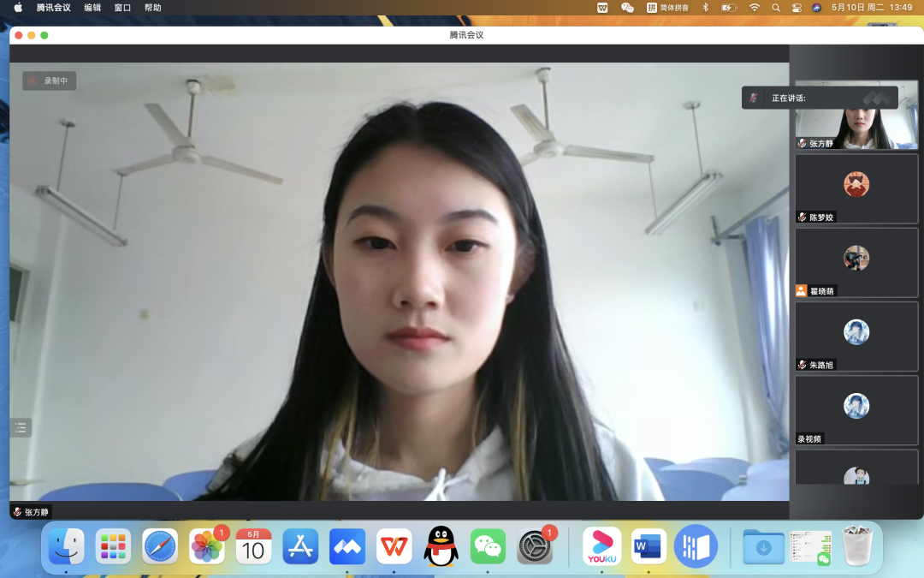Open the 简体拼音 input method menu
This screenshot has height=578, width=924.
point(667,8)
